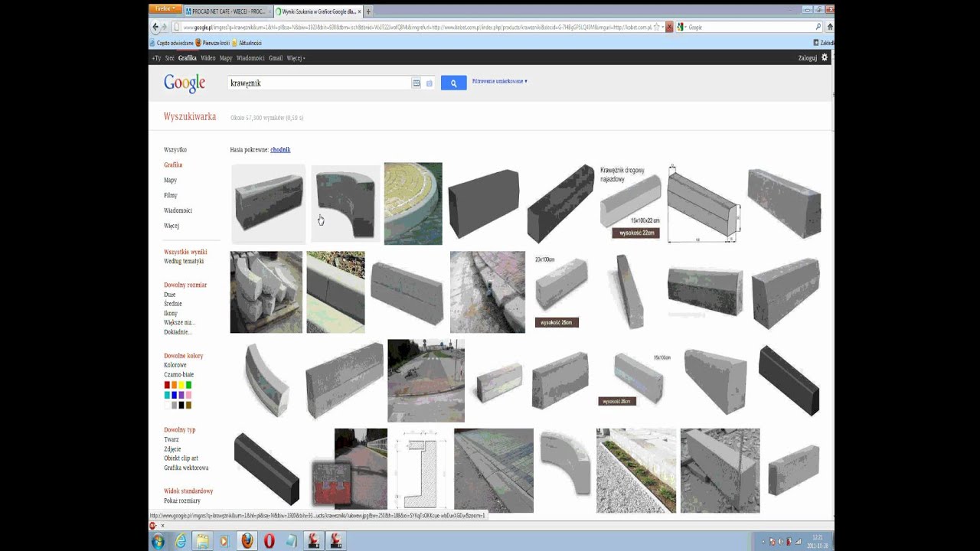This screenshot has width=980, height=551.
Task: Open Windows Explorer folder on taskbar
Action: (203, 541)
